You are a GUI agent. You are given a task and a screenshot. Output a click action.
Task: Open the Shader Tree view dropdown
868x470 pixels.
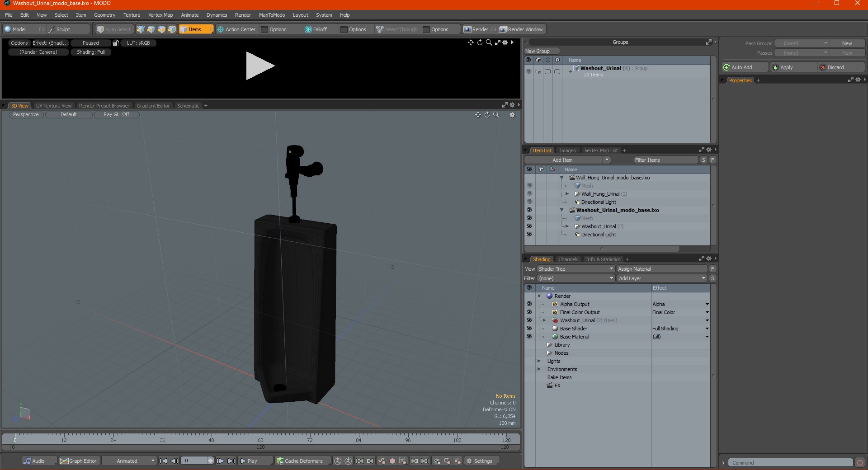coord(576,269)
